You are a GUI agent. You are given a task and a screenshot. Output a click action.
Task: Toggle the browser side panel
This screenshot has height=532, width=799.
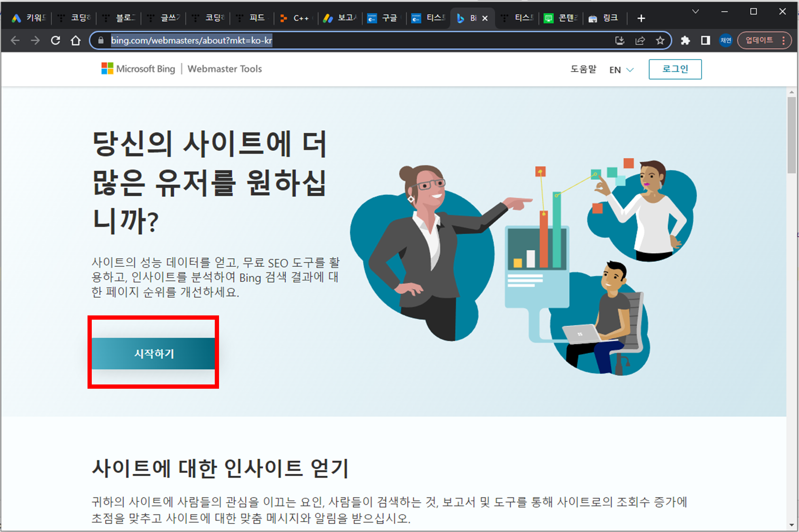point(705,41)
